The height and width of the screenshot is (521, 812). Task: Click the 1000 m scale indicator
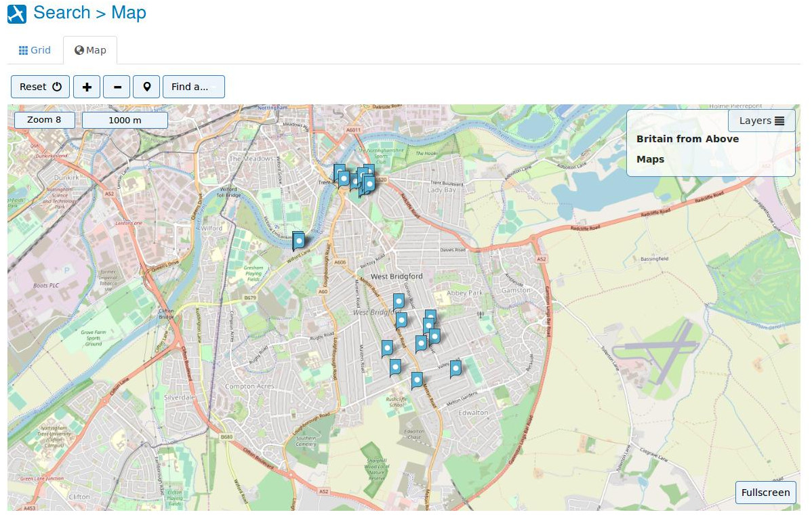pos(125,120)
